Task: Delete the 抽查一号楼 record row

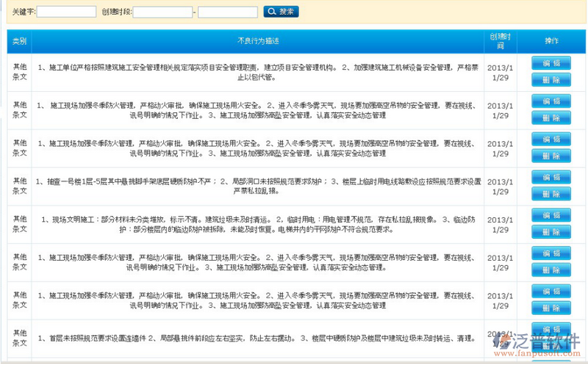Action: point(551,194)
